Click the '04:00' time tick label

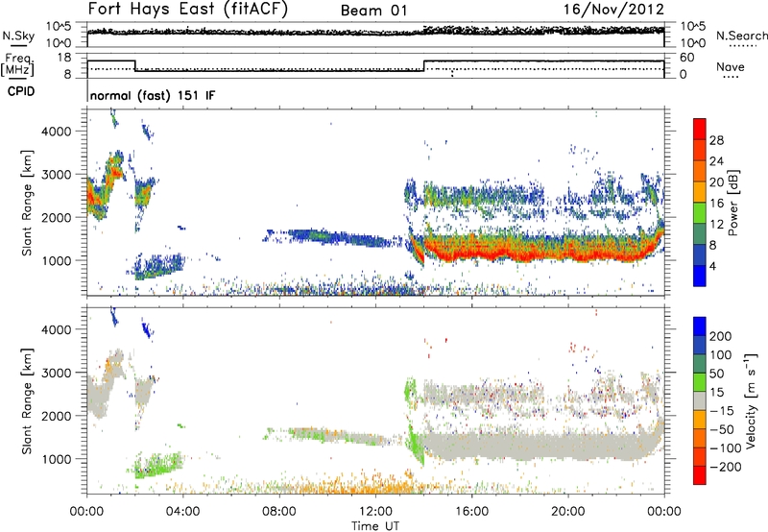tap(182, 512)
